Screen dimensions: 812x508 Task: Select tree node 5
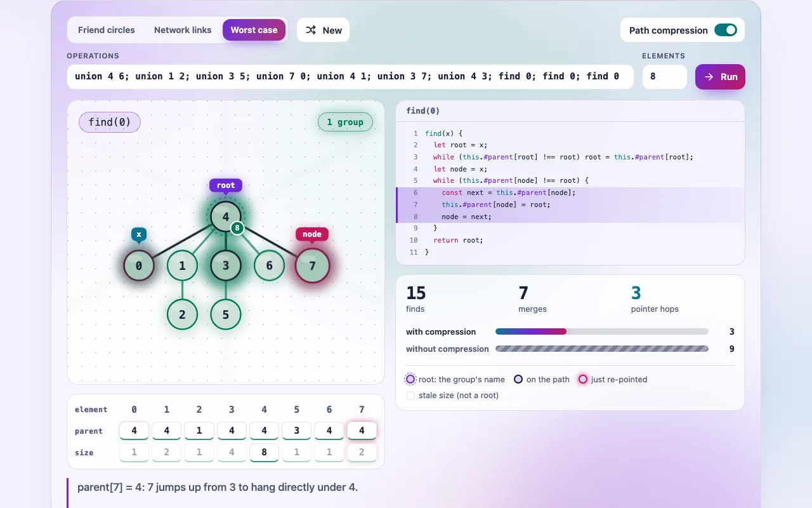[226, 314]
